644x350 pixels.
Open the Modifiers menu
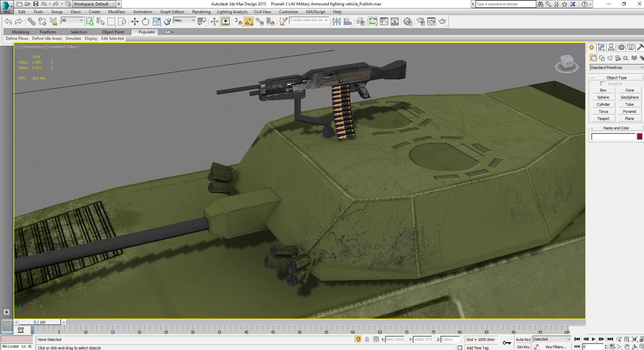[117, 12]
